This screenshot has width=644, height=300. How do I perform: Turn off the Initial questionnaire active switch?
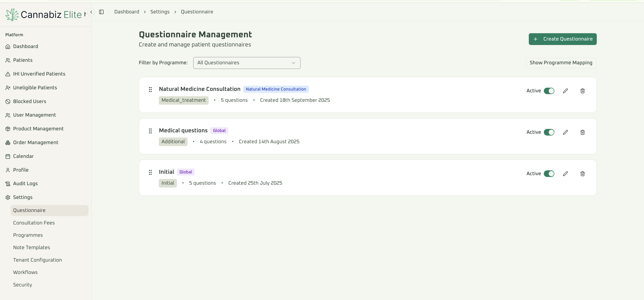(549, 173)
